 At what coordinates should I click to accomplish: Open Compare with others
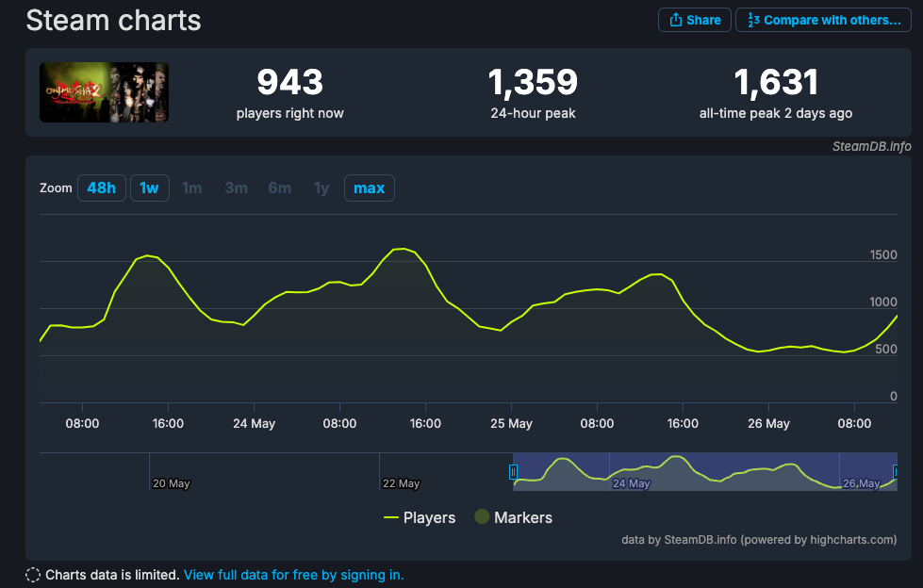pos(823,20)
